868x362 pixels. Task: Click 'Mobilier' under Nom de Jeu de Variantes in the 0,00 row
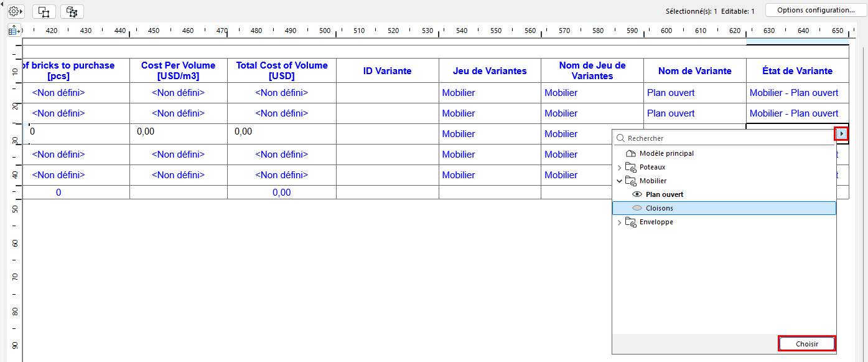click(x=561, y=134)
